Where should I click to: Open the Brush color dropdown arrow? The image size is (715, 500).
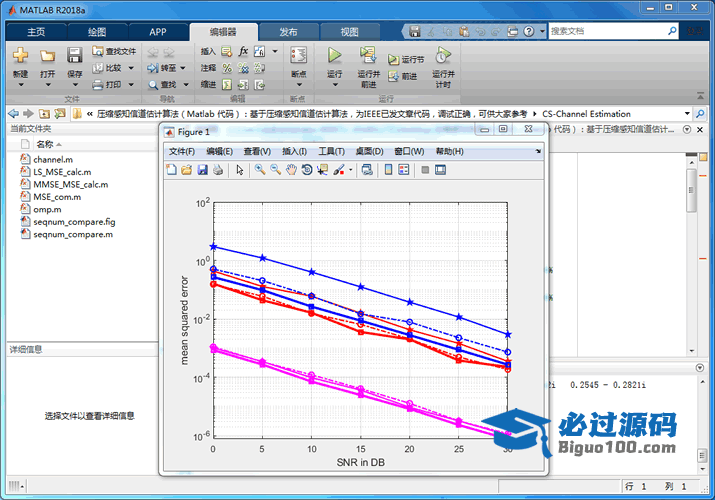pyautogui.click(x=350, y=170)
